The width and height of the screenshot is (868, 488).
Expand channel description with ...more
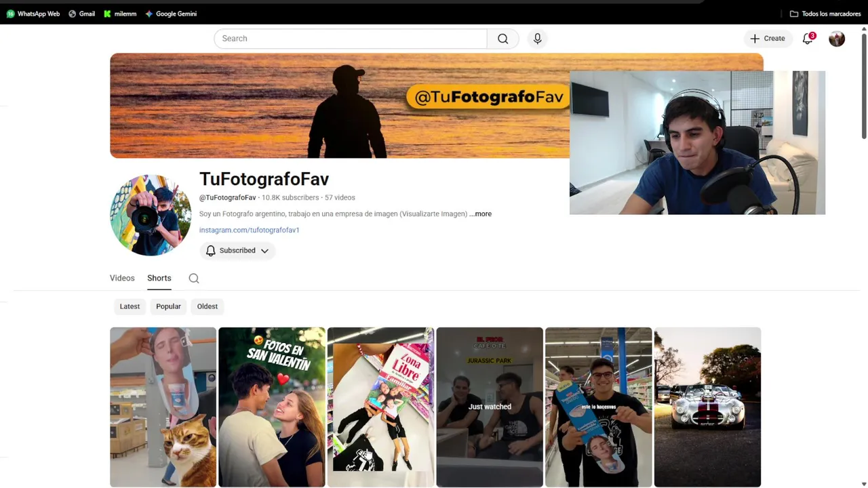point(480,213)
